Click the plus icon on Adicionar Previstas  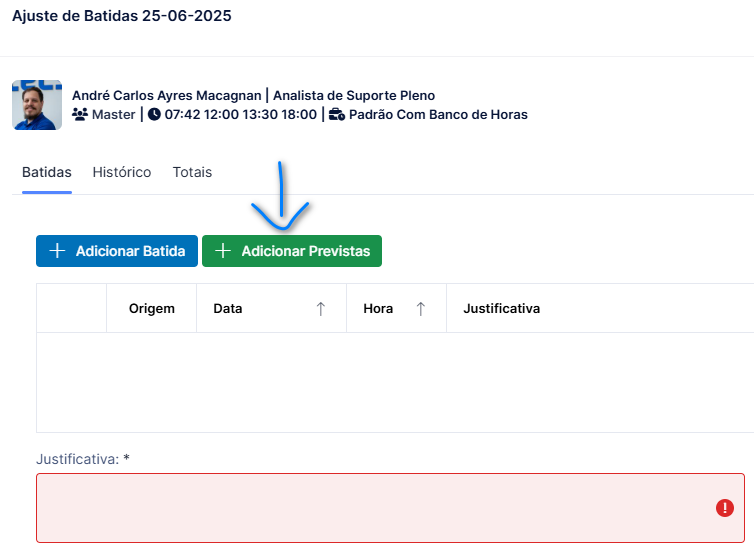click(223, 251)
